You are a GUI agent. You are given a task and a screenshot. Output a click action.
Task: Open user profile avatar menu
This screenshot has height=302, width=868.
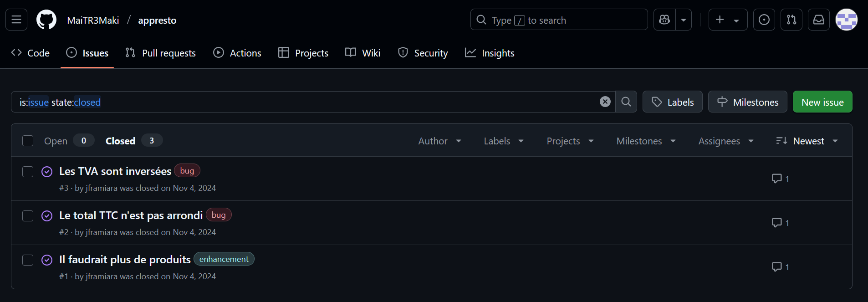846,20
